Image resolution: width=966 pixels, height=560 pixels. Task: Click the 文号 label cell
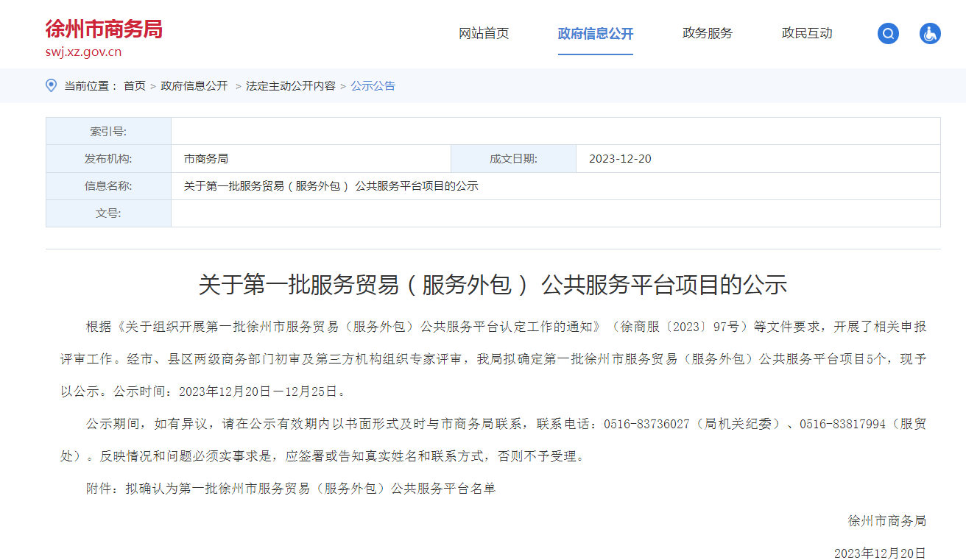click(108, 213)
